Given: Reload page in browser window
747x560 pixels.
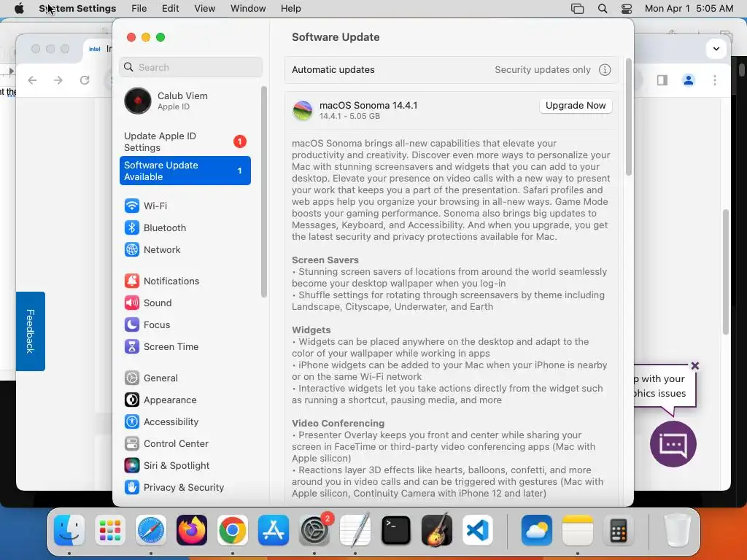Looking at the screenshot, I should click(85, 80).
